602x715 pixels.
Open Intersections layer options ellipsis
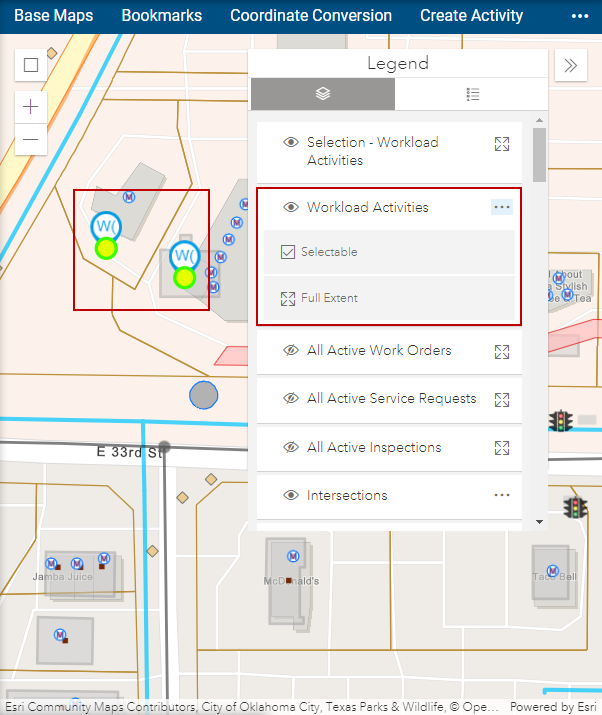coord(502,495)
